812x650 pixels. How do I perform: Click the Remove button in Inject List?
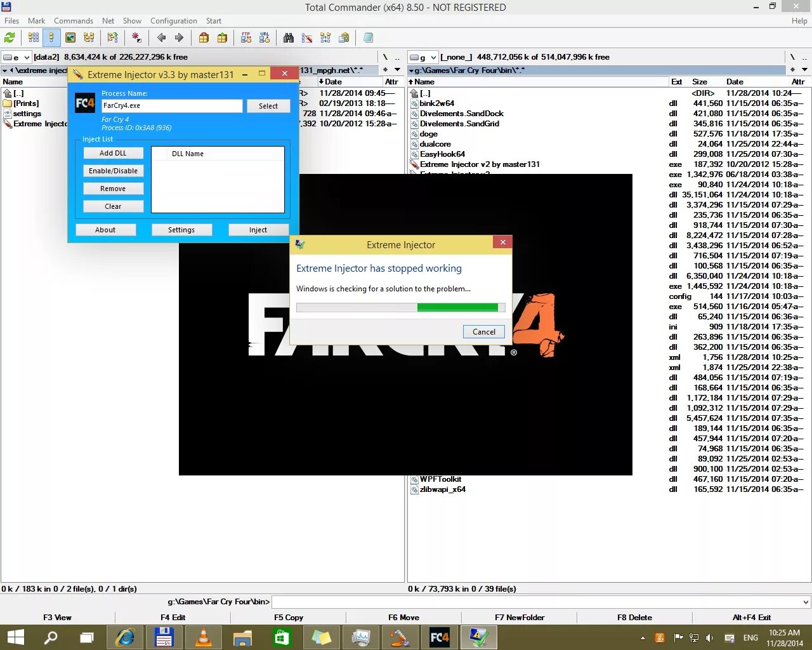click(x=113, y=189)
